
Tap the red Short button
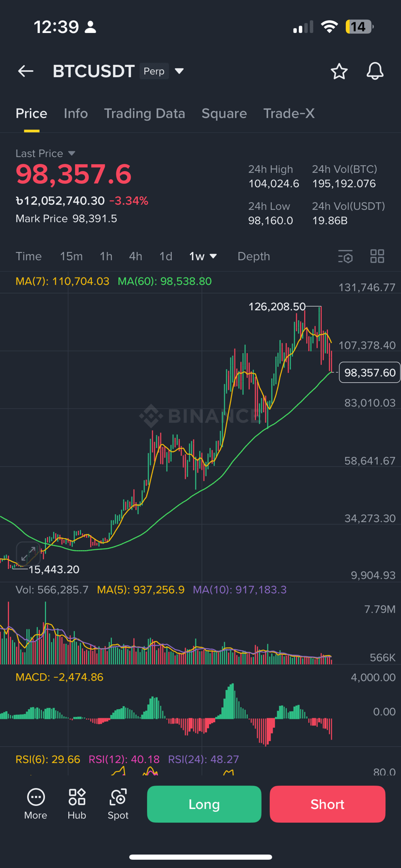[327, 804]
